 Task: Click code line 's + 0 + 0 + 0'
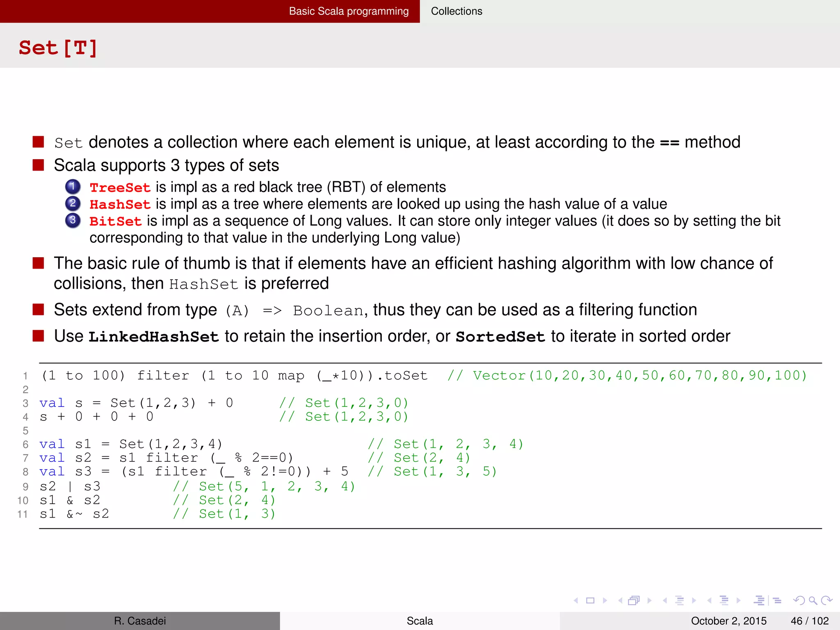click(97, 417)
